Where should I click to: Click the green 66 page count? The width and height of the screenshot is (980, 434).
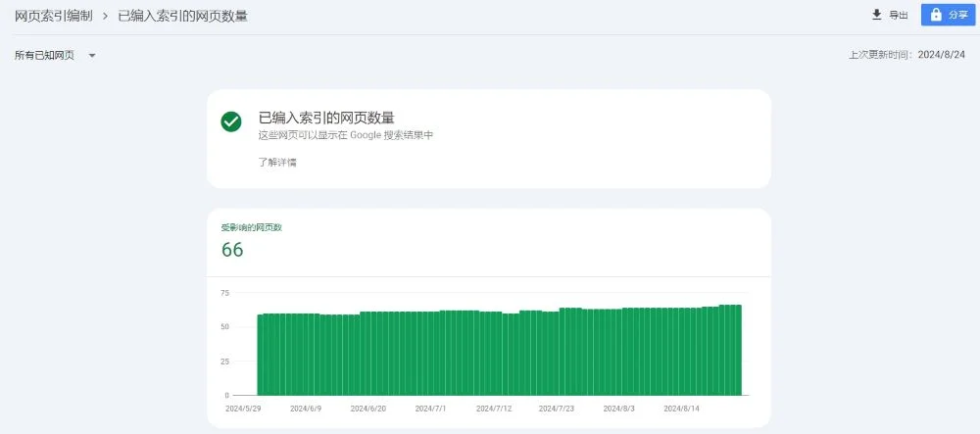coord(232,250)
